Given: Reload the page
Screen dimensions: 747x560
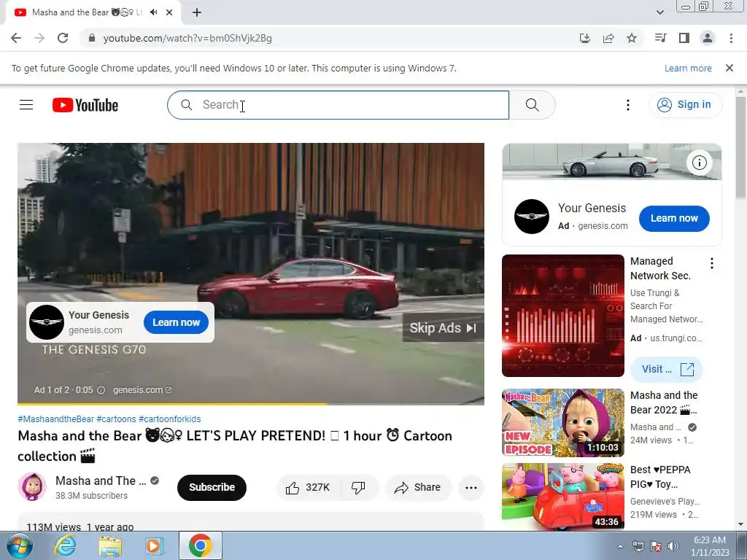Looking at the screenshot, I should 63,38.
